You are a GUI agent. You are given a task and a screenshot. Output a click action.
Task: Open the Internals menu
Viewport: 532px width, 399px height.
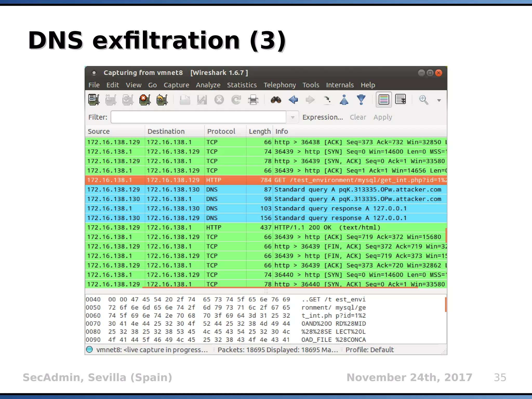pos(340,85)
